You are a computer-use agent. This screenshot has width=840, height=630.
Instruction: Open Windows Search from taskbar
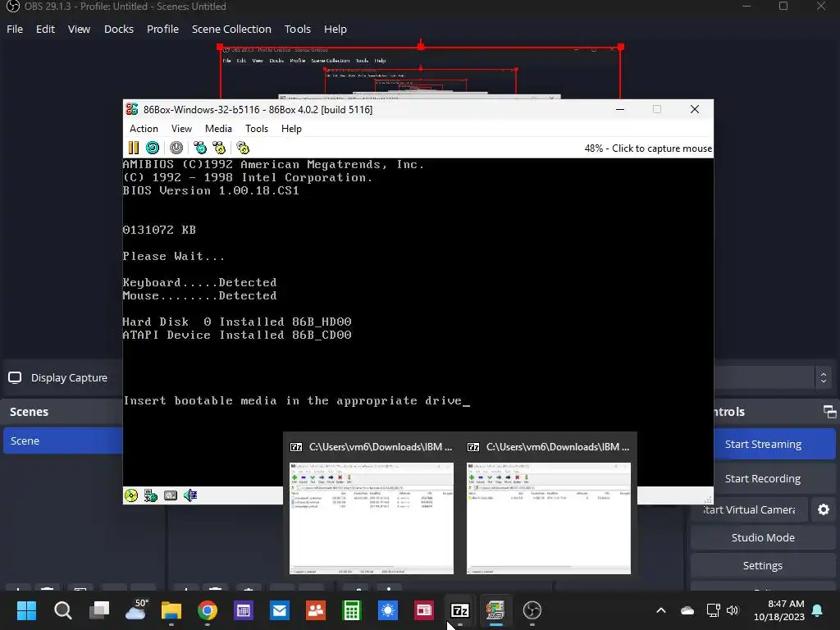[62, 610]
